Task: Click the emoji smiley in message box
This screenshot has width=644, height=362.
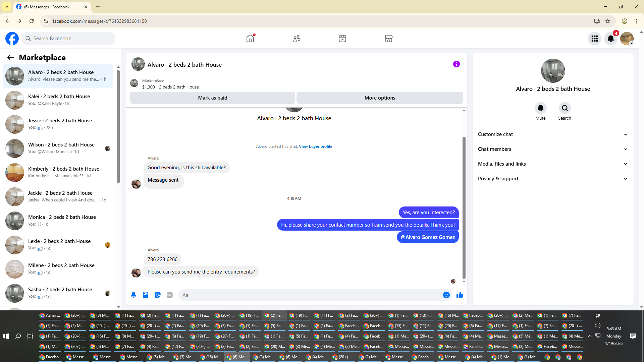Action: [x=446, y=295]
